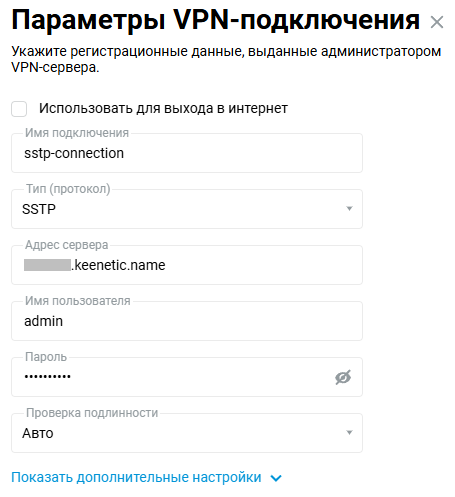This screenshot has width=455, height=497.
Task: Click the username field containing admin
Action: point(187,321)
